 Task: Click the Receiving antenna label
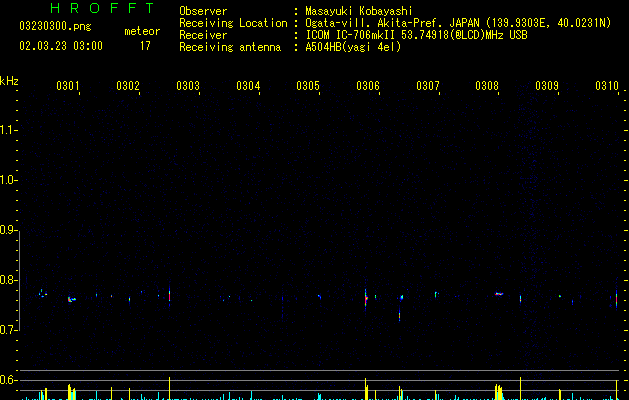(x=230, y=47)
